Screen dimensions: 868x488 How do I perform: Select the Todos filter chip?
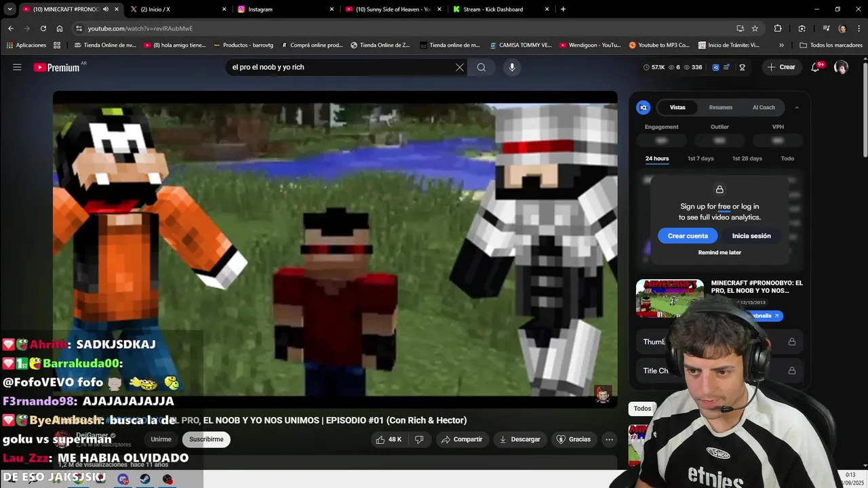pos(642,408)
